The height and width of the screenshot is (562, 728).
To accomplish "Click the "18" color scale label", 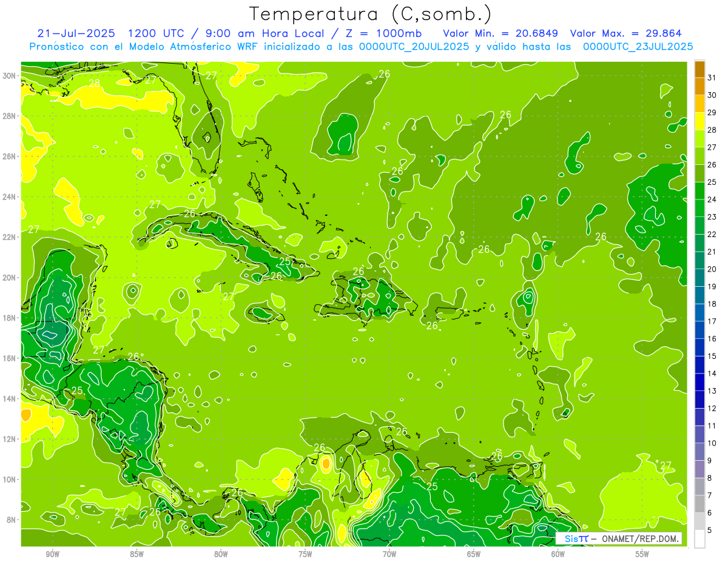I will click(x=712, y=304).
